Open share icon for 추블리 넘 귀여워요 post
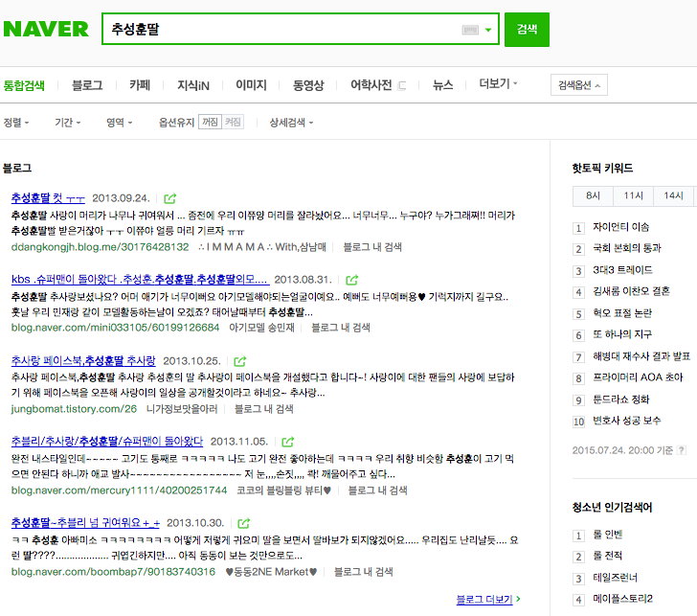Viewport: 697px width, 616px height. pyautogui.click(x=244, y=523)
